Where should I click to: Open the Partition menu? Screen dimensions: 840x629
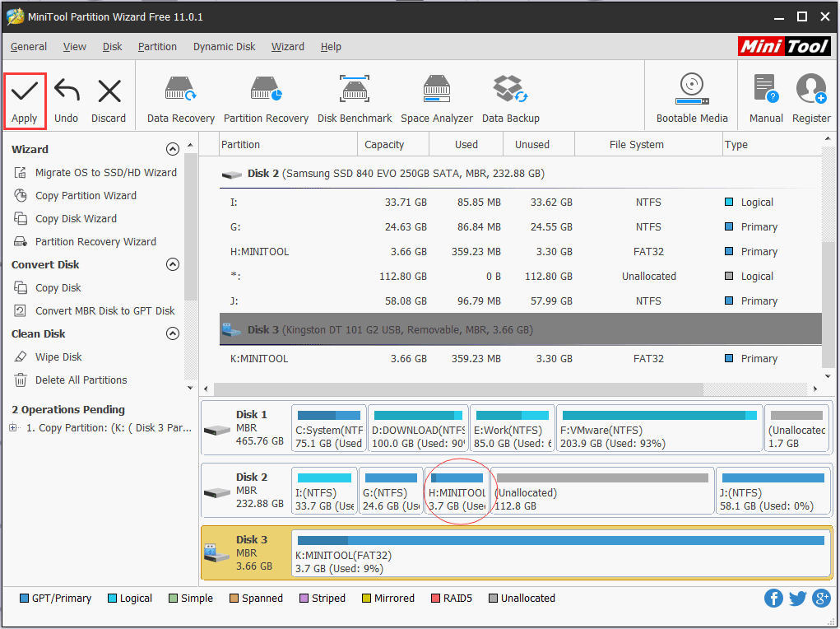pos(157,47)
